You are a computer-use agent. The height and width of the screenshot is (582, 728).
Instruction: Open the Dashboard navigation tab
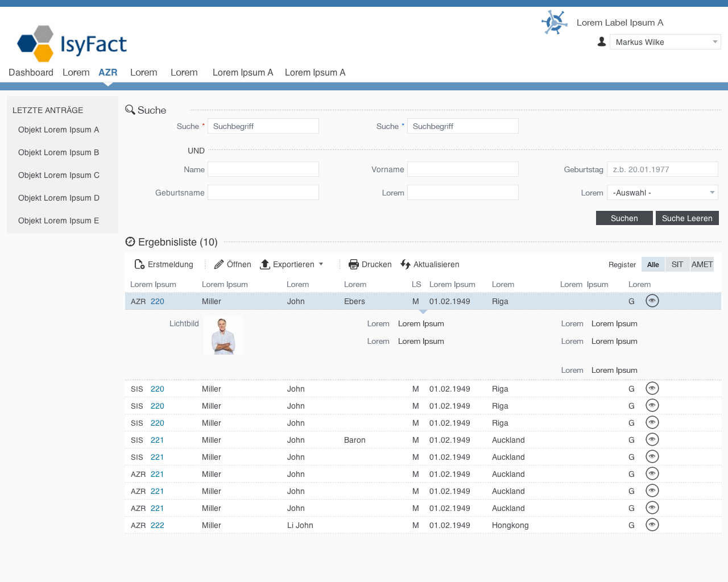tap(31, 72)
